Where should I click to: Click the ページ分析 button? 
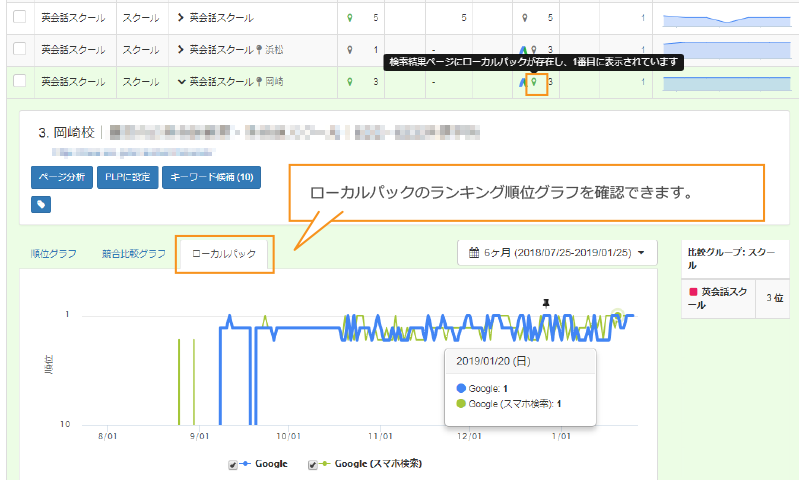point(62,177)
